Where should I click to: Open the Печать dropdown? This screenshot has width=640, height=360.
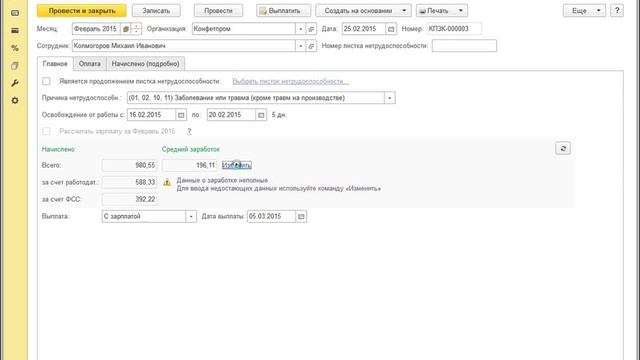(x=442, y=11)
